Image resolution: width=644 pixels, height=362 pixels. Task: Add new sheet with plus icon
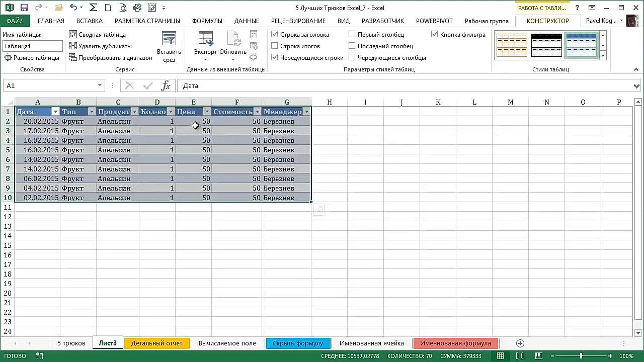[520, 343]
